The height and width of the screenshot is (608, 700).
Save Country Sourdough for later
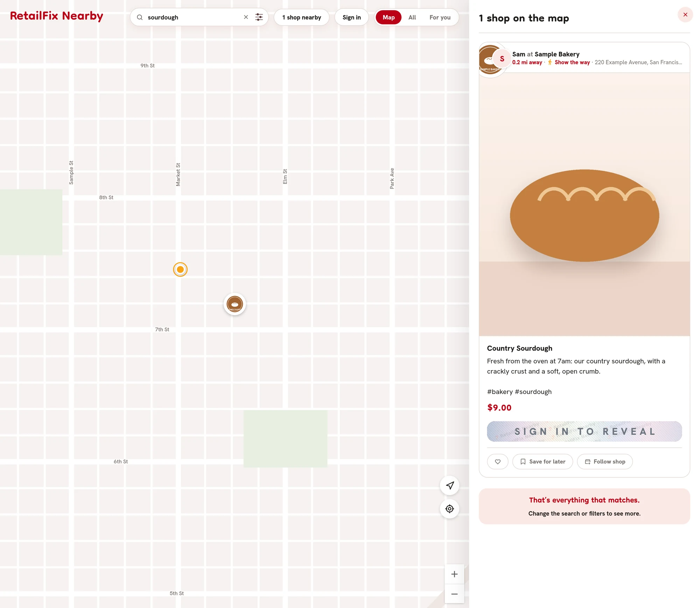(x=542, y=462)
